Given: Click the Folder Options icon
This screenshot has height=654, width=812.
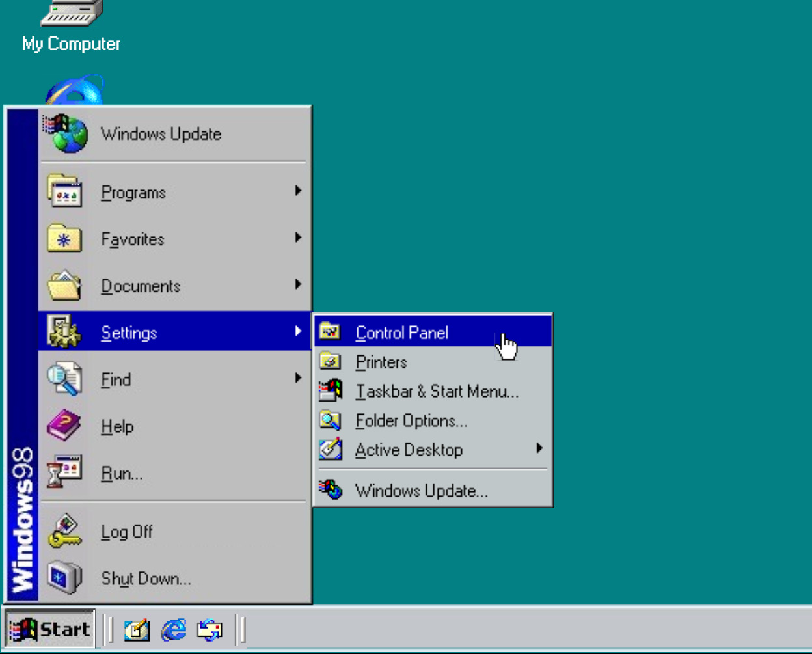Looking at the screenshot, I should click(x=330, y=420).
